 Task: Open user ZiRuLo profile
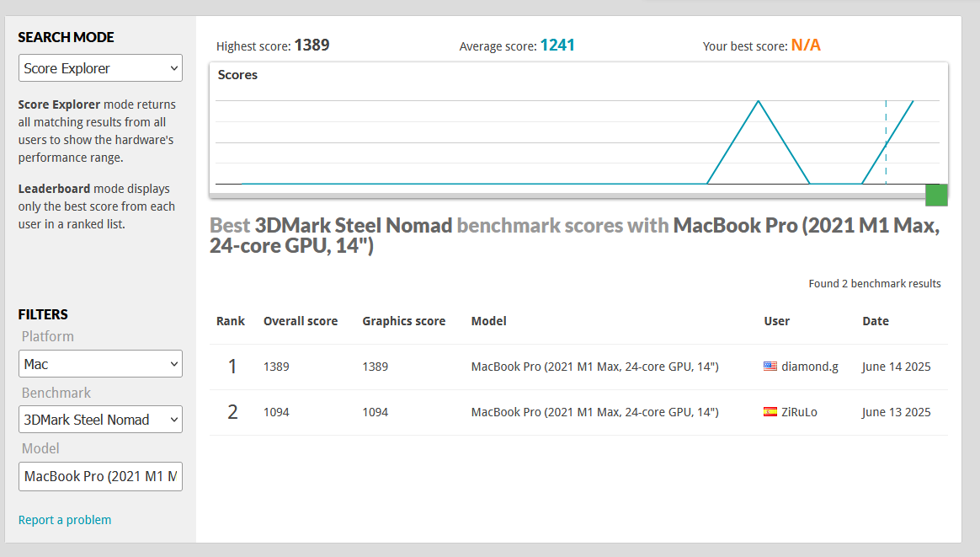(799, 412)
